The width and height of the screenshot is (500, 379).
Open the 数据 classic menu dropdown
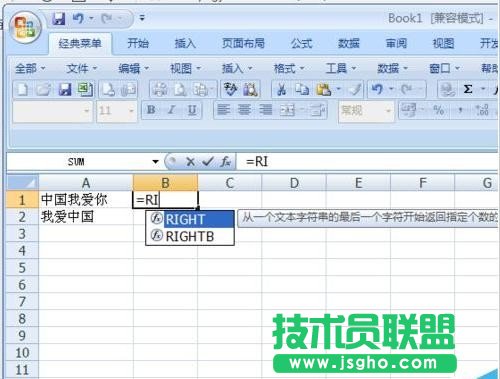pyautogui.click(x=392, y=69)
